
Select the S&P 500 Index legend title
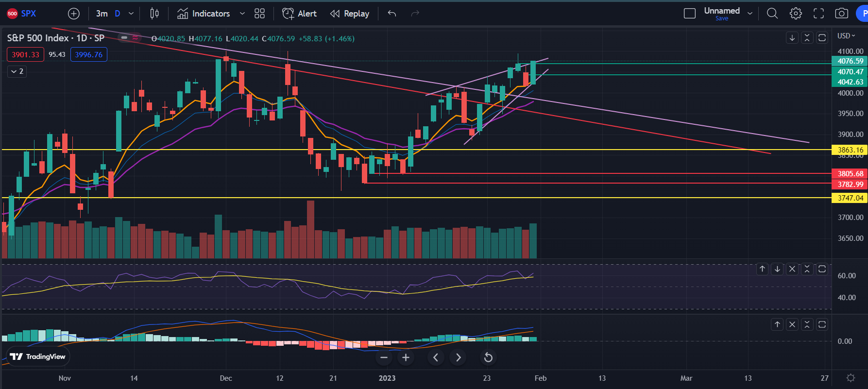(x=55, y=38)
